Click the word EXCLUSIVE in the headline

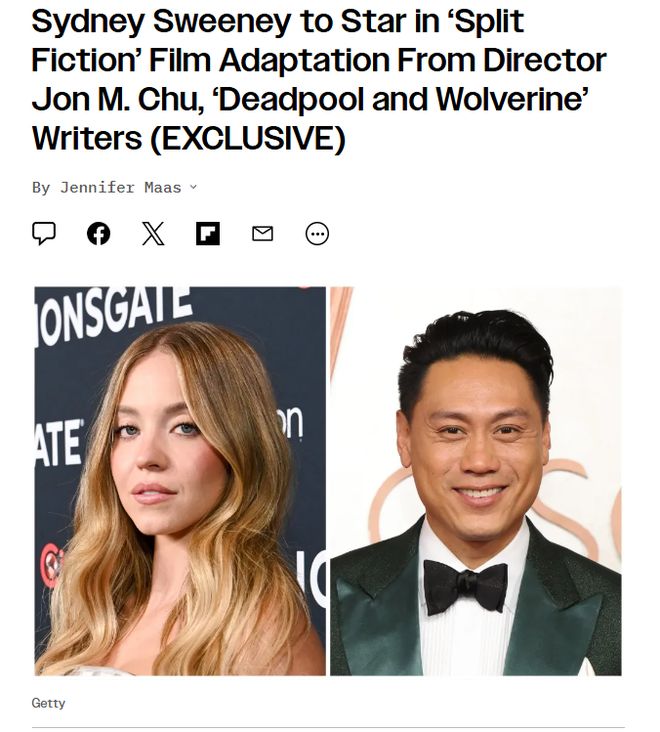coord(248,139)
